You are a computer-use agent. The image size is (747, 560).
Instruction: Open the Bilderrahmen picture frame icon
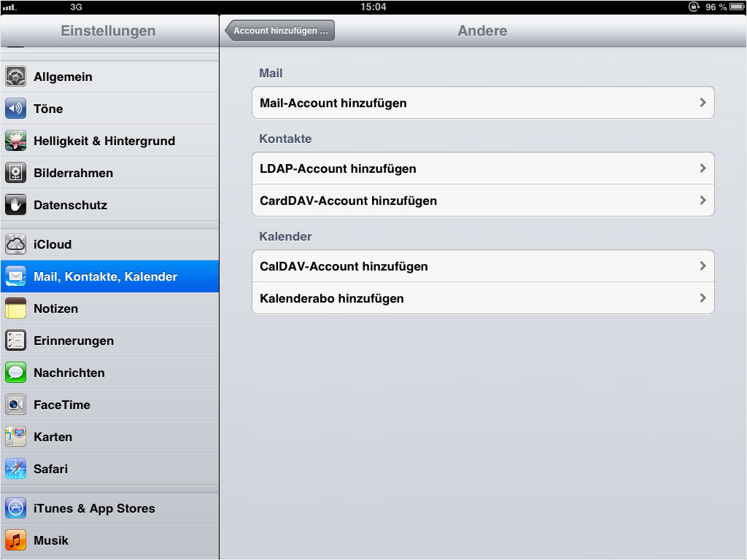(x=16, y=173)
